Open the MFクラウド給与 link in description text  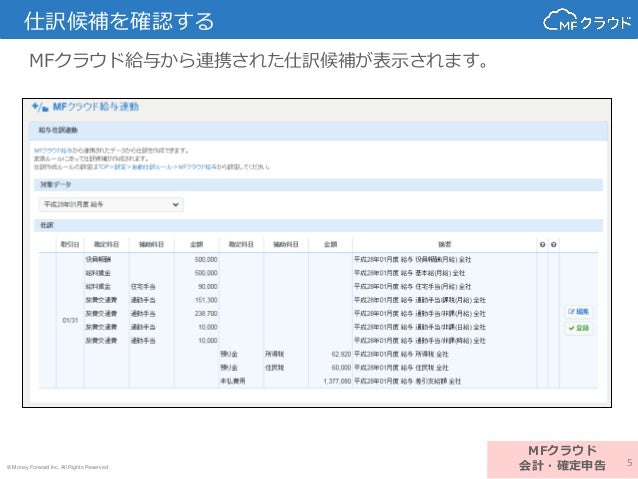click(x=51, y=151)
